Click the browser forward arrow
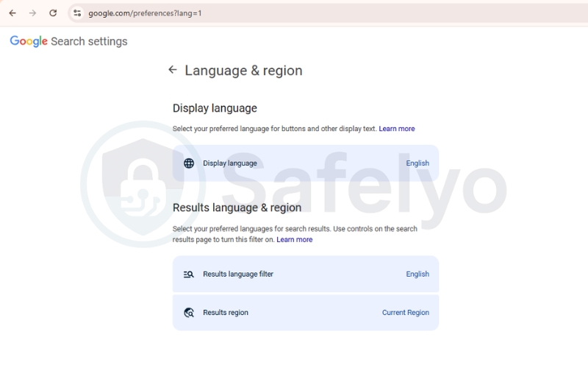The height and width of the screenshot is (368, 588). click(32, 13)
